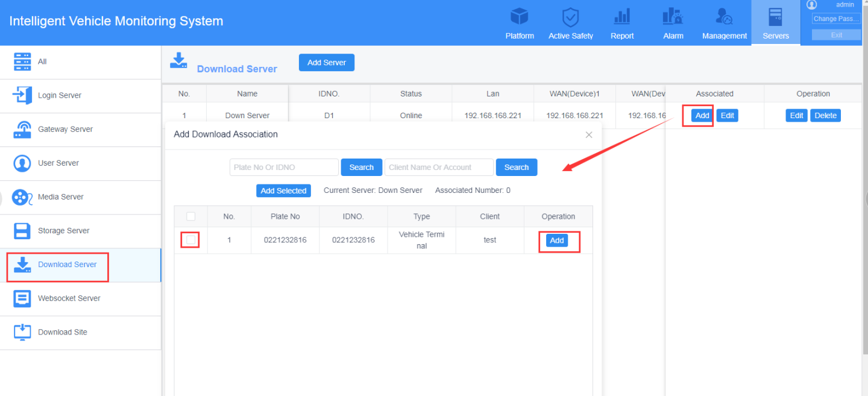Tick the checkbox for plate 0221232816
Image resolution: width=868 pixels, height=396 pixels.
point(191,240)
